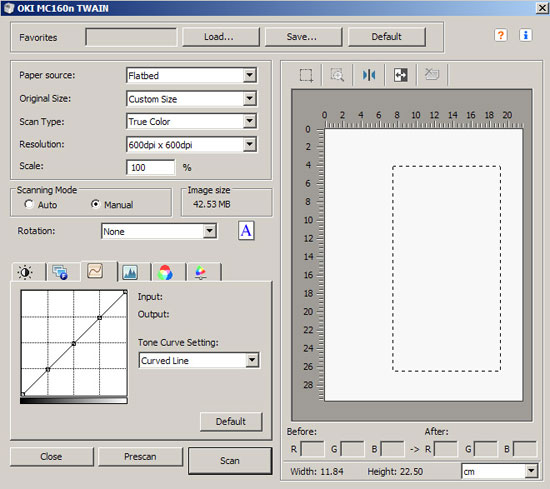
Task: Click the tone curve's second-lowest control point
Action: point(48,369)
